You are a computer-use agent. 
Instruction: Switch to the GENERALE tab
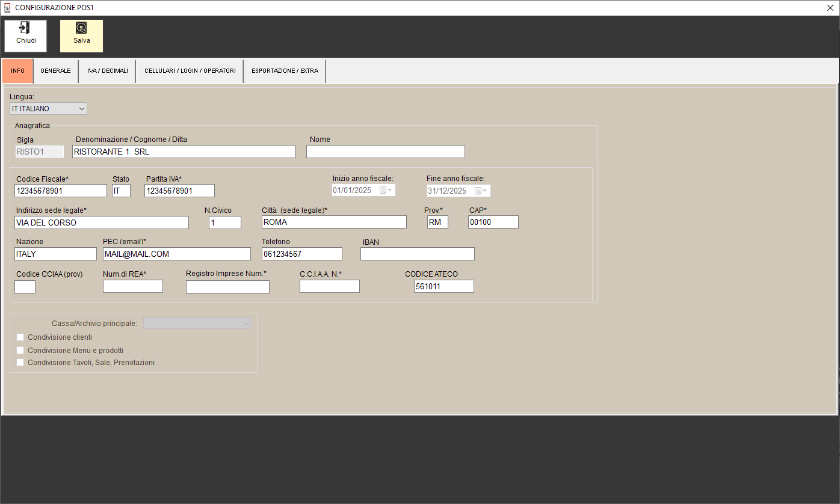coord(55,71)
